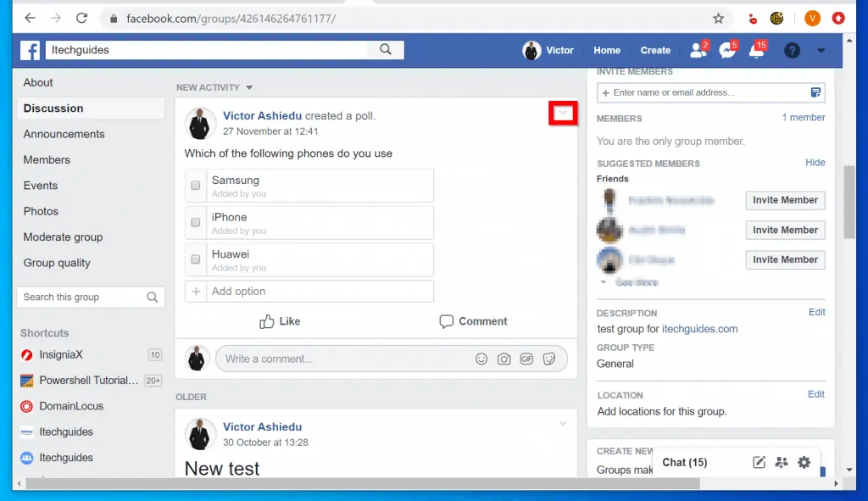Select iPhone in the poll

196,222
